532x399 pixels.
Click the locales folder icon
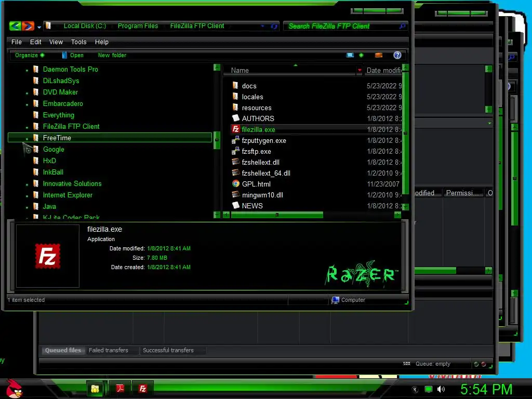[x=235, y=96]
